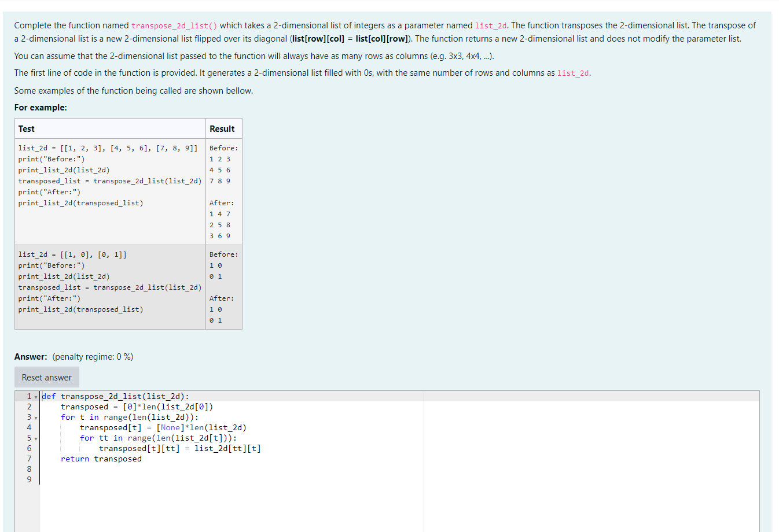Click the Result column header
The height and width of the screenshot is (532, 779).
(223, 128)
